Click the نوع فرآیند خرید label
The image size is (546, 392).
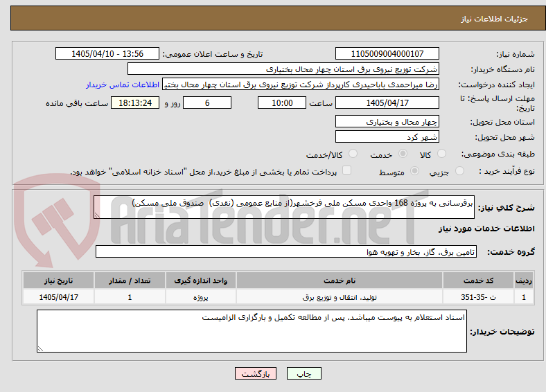(x=507, y=171)
